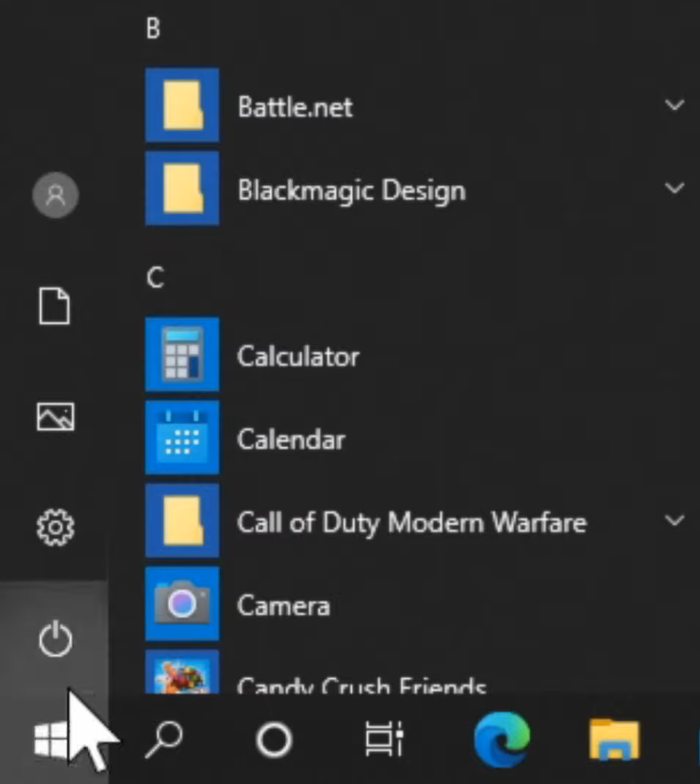Launch Cortana circle on taskbar
Screen dimensions: 700x784
click(x=274, y=740)
